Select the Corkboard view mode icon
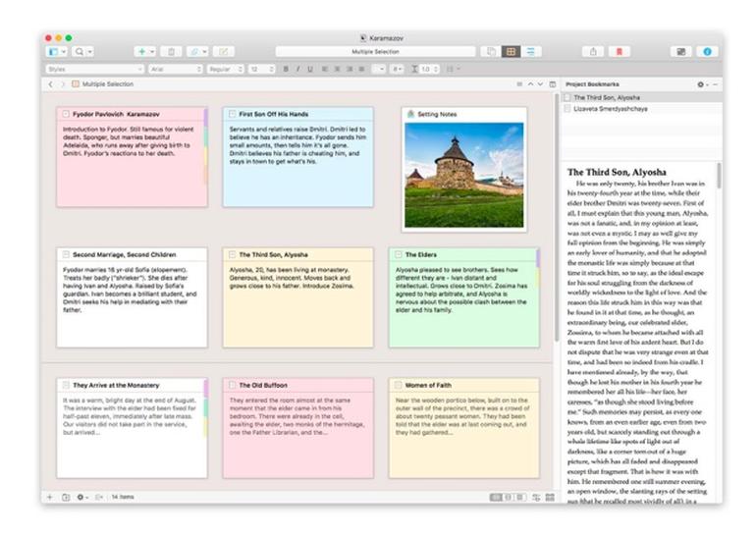 [x=512, y=52]
